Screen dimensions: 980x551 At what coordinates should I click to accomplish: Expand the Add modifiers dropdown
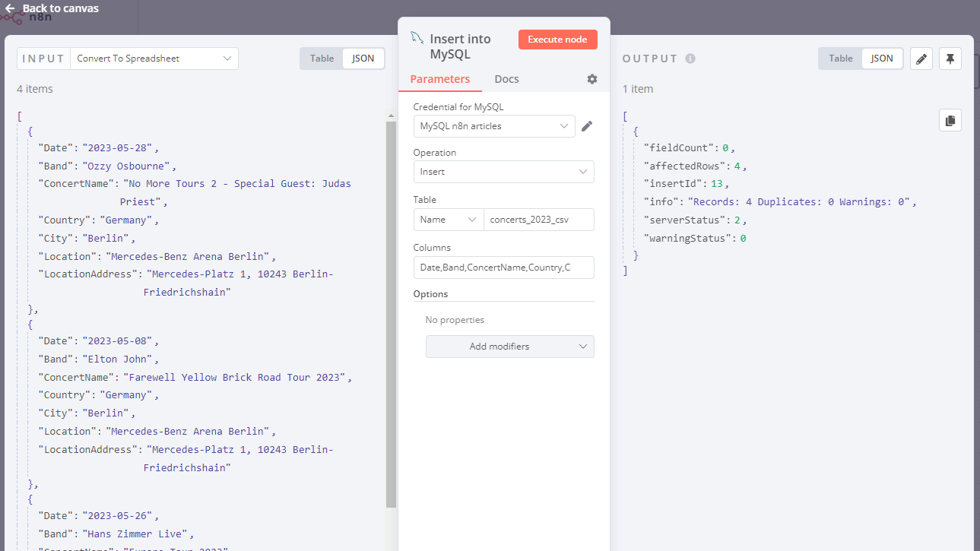pos(509,347)
